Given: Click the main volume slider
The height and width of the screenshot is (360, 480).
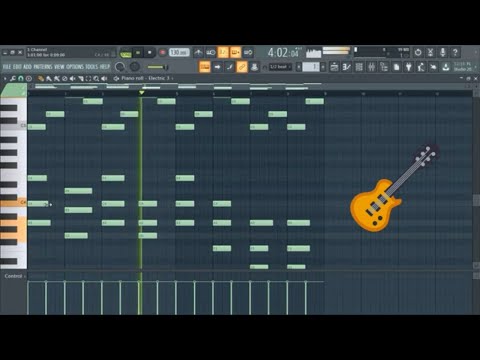Looking at the screenshot, I should (158, 67).
